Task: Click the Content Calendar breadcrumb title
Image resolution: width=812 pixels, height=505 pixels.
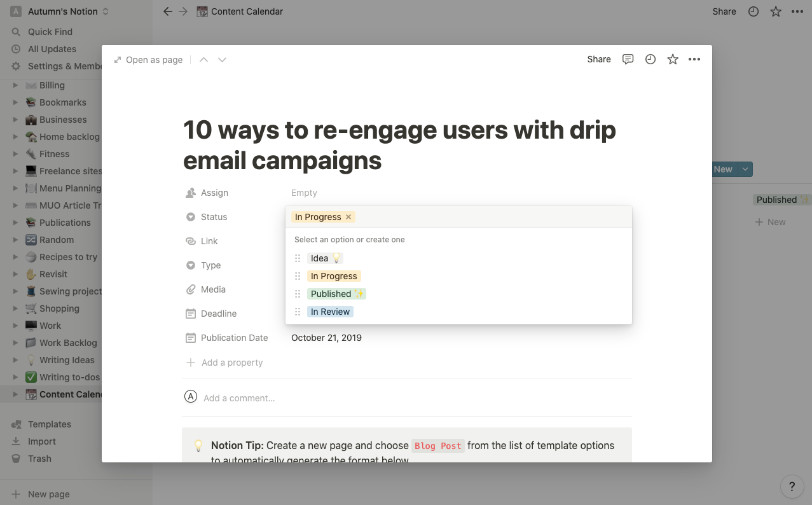Action: pyautogui.click(x=247, y=11)
